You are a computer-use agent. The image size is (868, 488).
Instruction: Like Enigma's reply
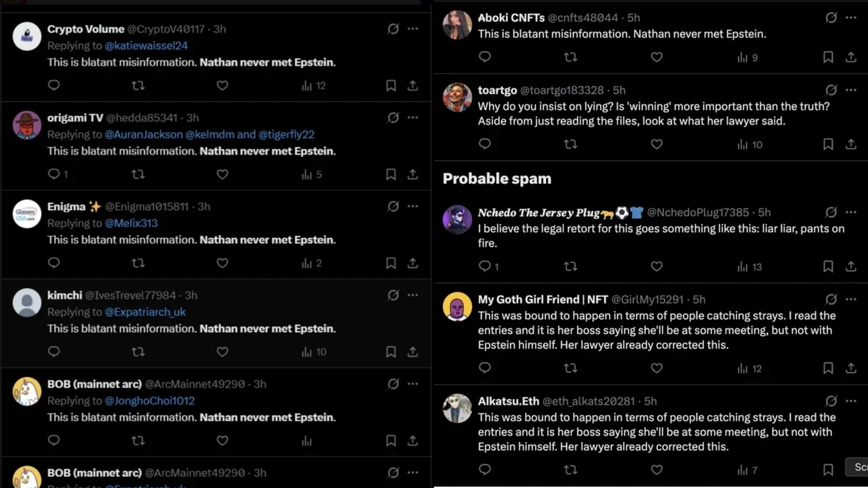(x=222, y=263)
